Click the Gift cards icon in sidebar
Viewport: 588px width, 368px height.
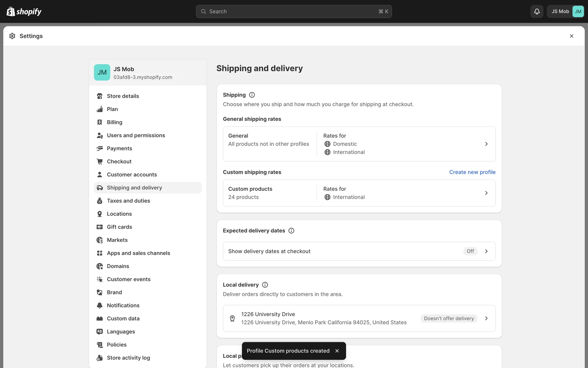tap(100, 227)
